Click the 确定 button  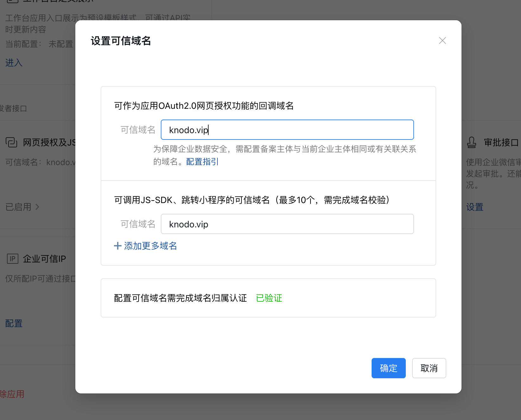click(x=388, y=368)
